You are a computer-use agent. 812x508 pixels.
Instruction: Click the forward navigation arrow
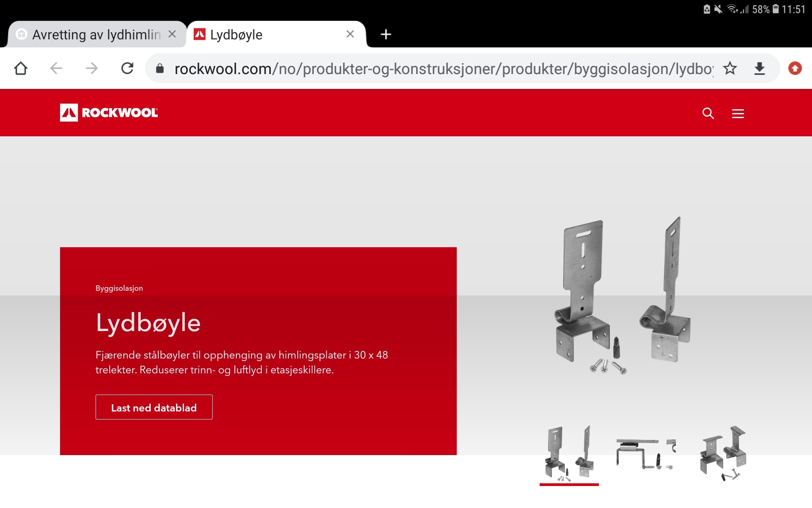click(91, 68)
